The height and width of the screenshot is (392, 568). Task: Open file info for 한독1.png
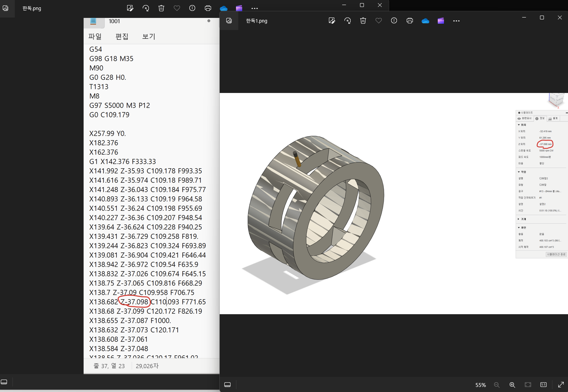394,21
